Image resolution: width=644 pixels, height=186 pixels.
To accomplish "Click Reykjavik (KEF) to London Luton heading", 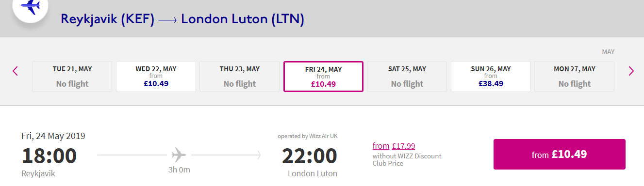I will [182, 19].
